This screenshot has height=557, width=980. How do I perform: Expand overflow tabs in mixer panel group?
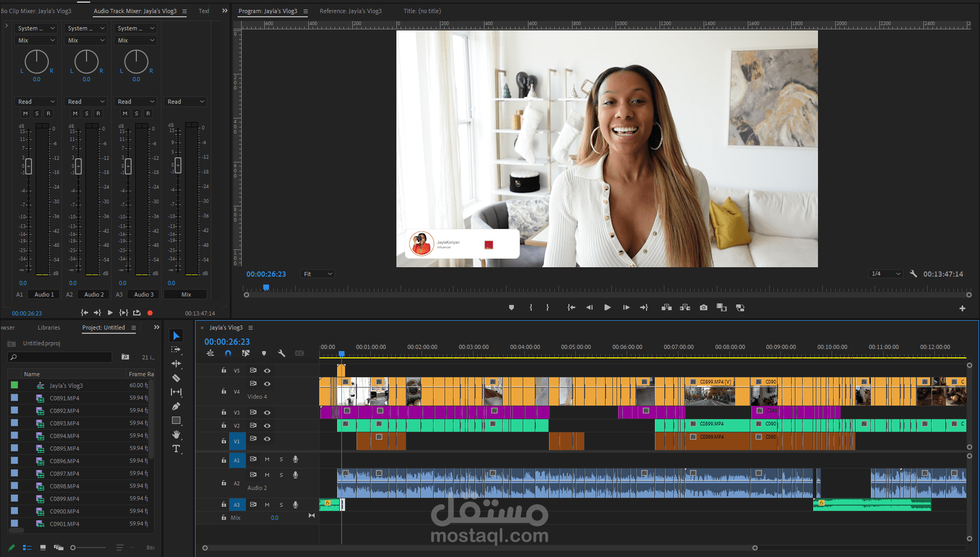[x=225, y=10]
